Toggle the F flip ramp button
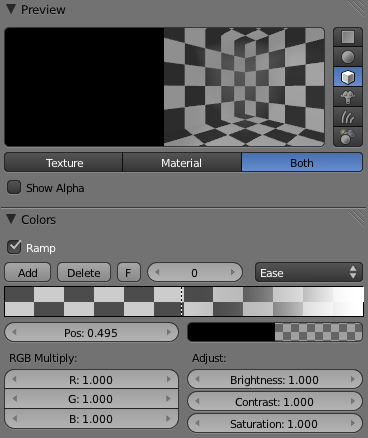Screen dimensions: 368x438 coord(129,273)
